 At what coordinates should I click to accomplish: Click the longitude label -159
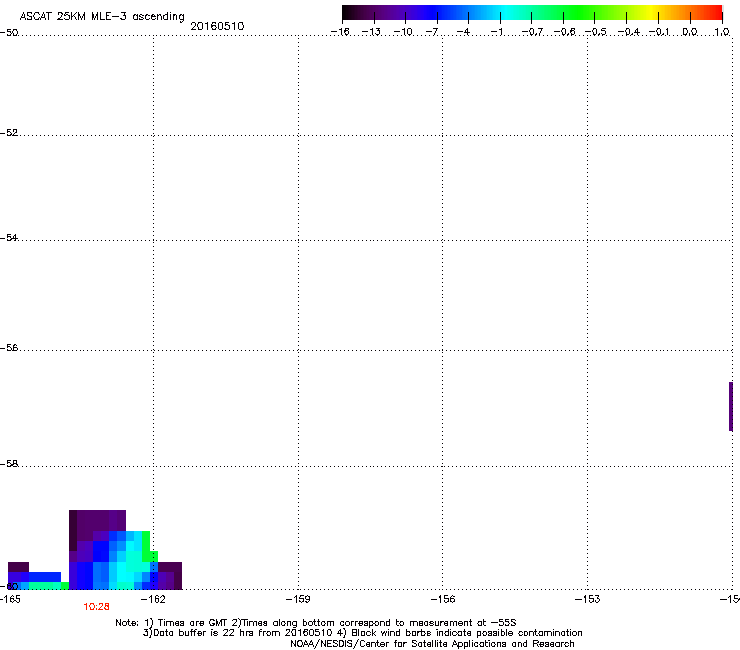tap(298, 599)
